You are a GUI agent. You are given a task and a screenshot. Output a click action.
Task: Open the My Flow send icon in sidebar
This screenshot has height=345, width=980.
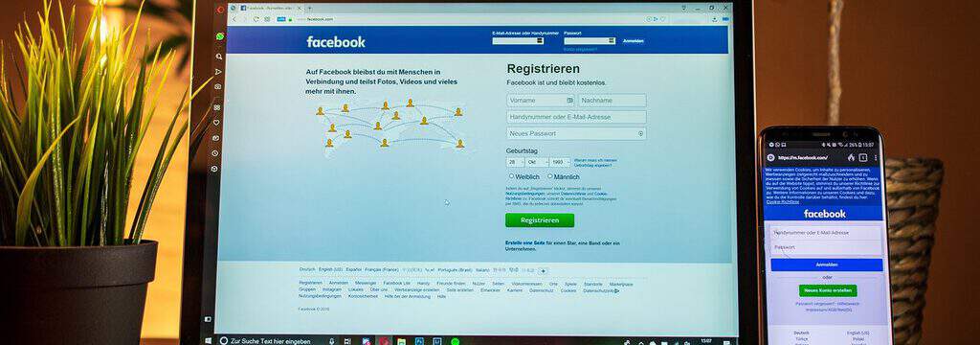coord(218,71)
